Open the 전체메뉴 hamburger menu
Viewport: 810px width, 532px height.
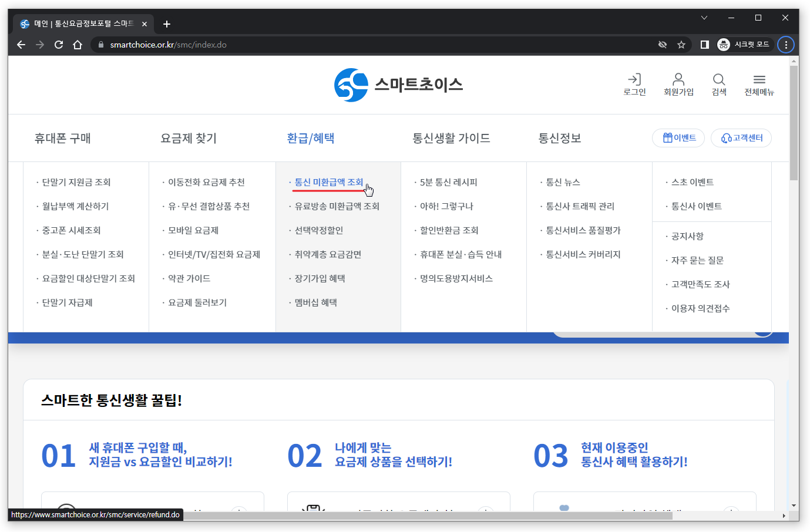pos(759,85)
